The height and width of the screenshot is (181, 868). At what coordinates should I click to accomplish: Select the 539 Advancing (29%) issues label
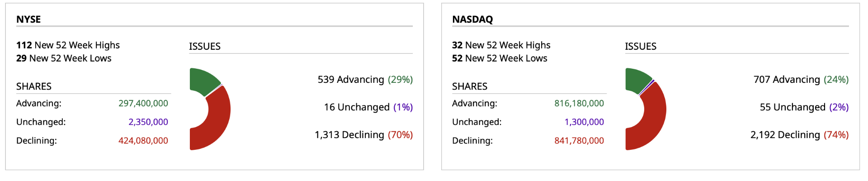365,80
